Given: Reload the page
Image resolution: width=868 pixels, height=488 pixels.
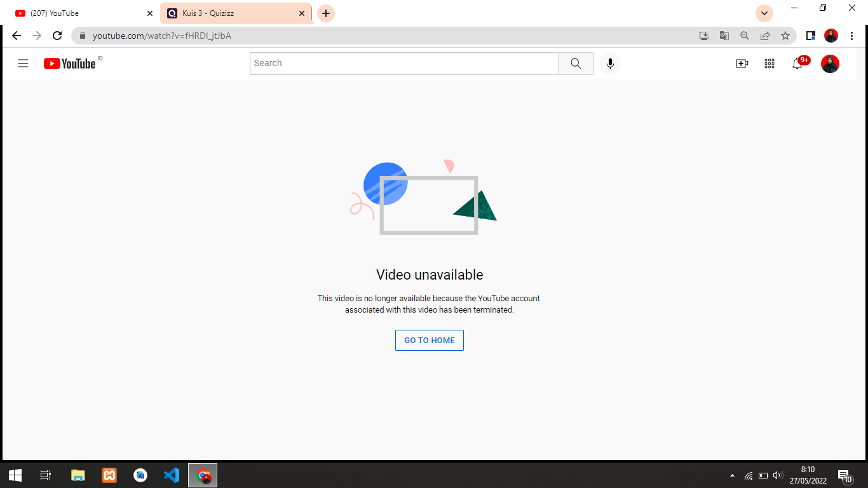Looking at the screenshot, I should [57, 36].
